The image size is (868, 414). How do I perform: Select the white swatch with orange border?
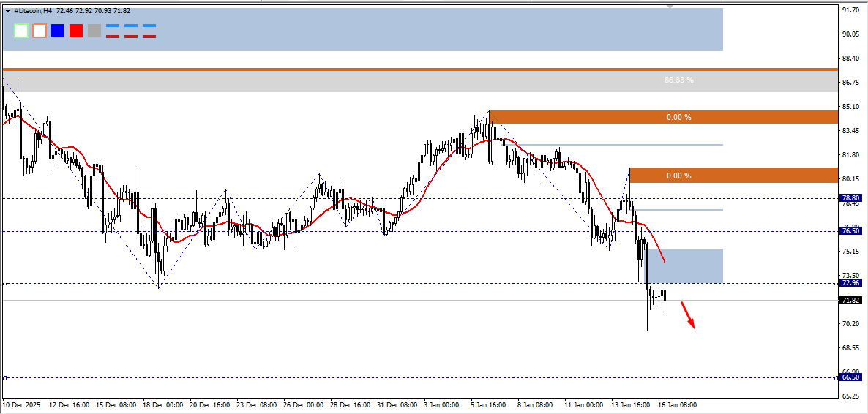40,31
